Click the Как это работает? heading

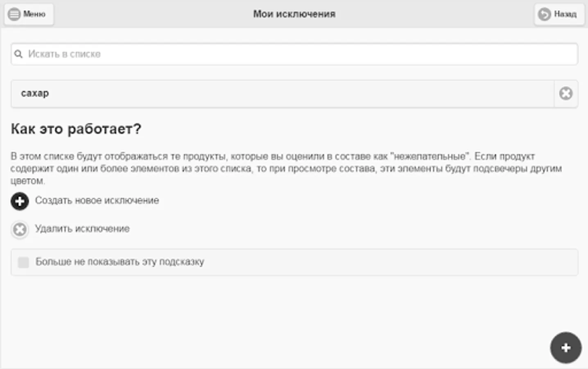pos(76,129)
